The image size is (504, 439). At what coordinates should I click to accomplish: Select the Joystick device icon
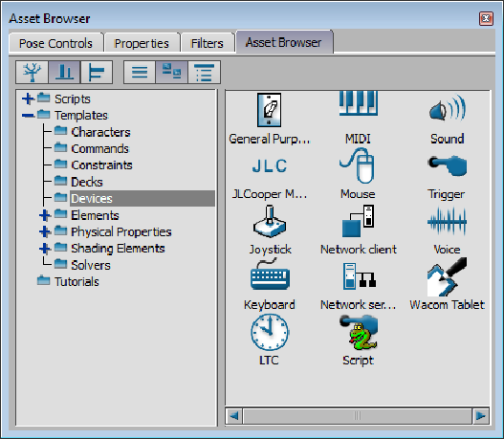(270, 222)
